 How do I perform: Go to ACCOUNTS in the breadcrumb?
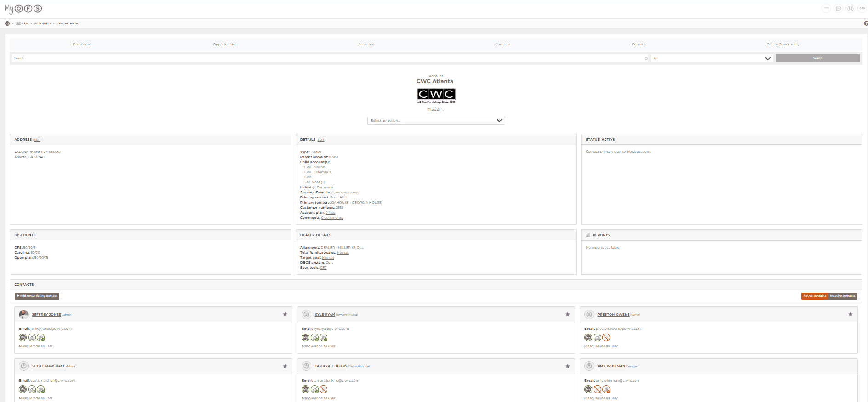42,23
